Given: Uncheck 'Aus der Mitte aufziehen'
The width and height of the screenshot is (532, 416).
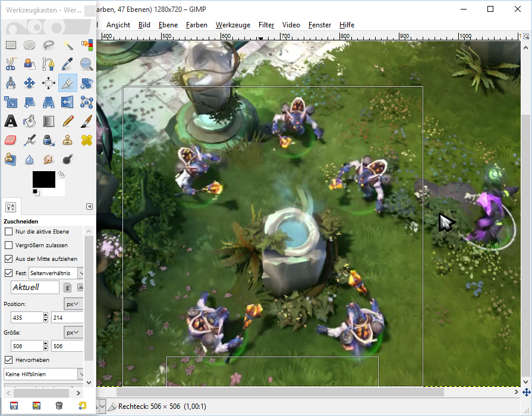Looking at the screenshot, I should pos(8,259).
